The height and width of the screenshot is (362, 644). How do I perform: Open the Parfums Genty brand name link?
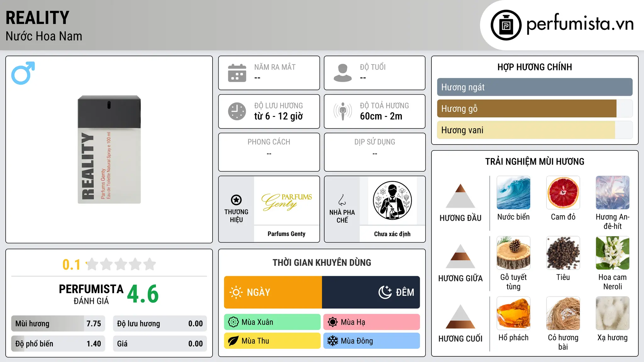pos(286,234)
